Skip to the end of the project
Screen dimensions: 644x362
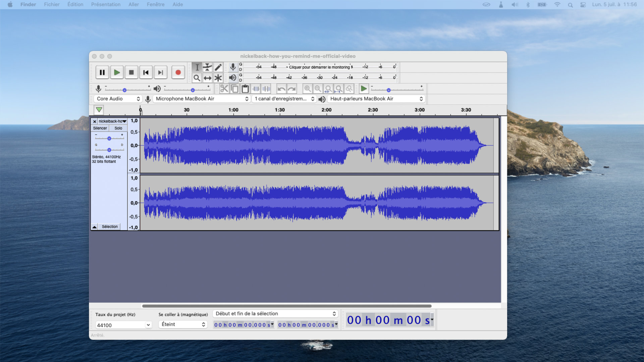pyautogui.click(x=161, y=72)
